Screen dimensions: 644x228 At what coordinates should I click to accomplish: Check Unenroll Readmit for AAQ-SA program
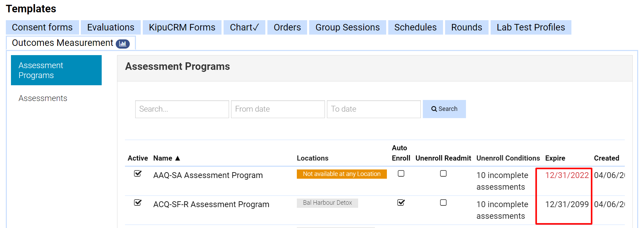coord(443,174)
